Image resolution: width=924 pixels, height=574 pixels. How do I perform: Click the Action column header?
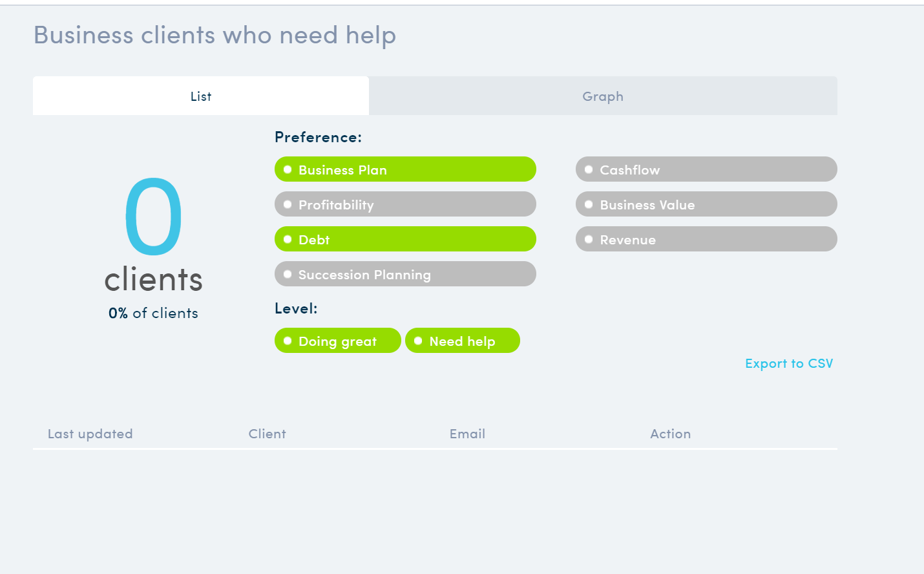point(671,434)
